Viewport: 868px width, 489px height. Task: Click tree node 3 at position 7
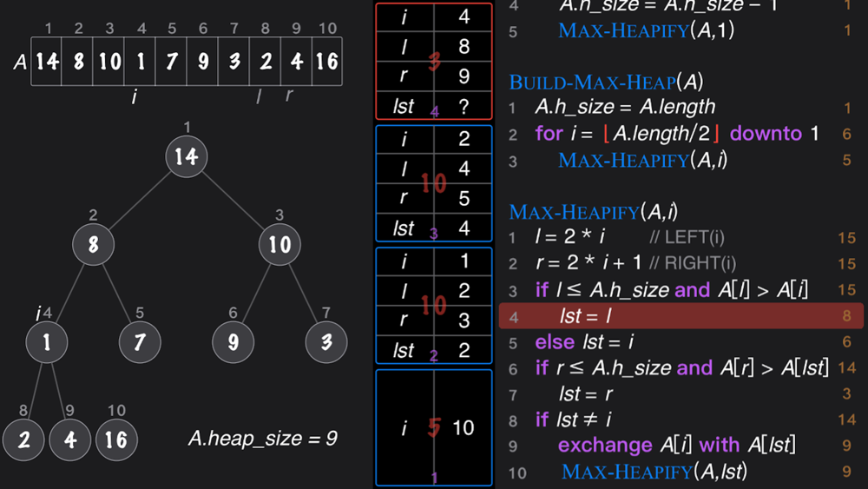click(x=326, y=342)
